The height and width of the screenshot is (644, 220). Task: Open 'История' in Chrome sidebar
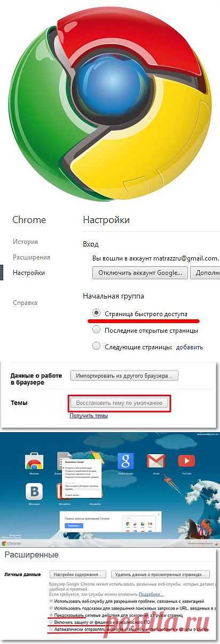tap(25, 242)
